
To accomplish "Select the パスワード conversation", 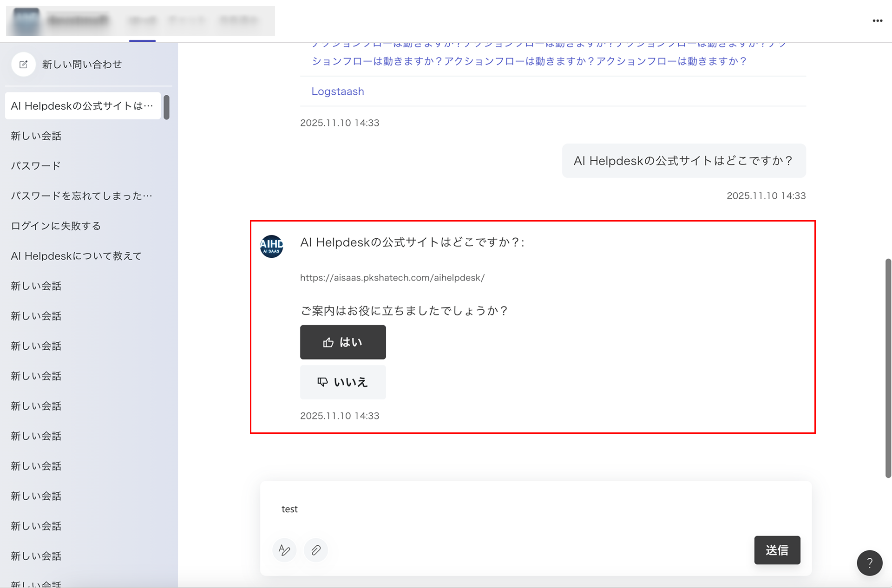I will [x=83, y=166].
